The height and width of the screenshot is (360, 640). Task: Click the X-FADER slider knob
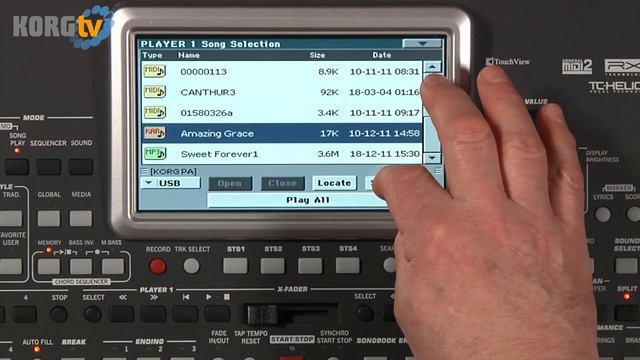pos(261,314)
